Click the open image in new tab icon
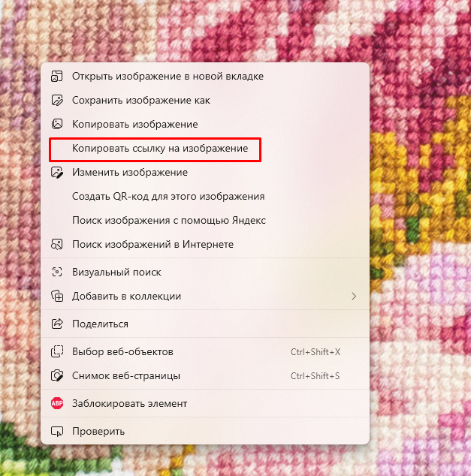Viewport: 471px width, 476px height. (x=56, y=76)
